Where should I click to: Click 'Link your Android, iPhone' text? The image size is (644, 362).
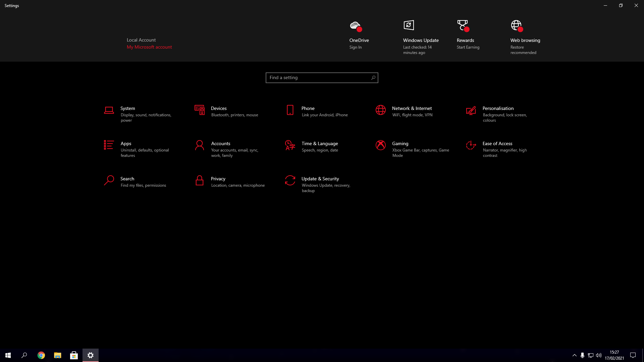pyautogui.click(x=325, y=115)
